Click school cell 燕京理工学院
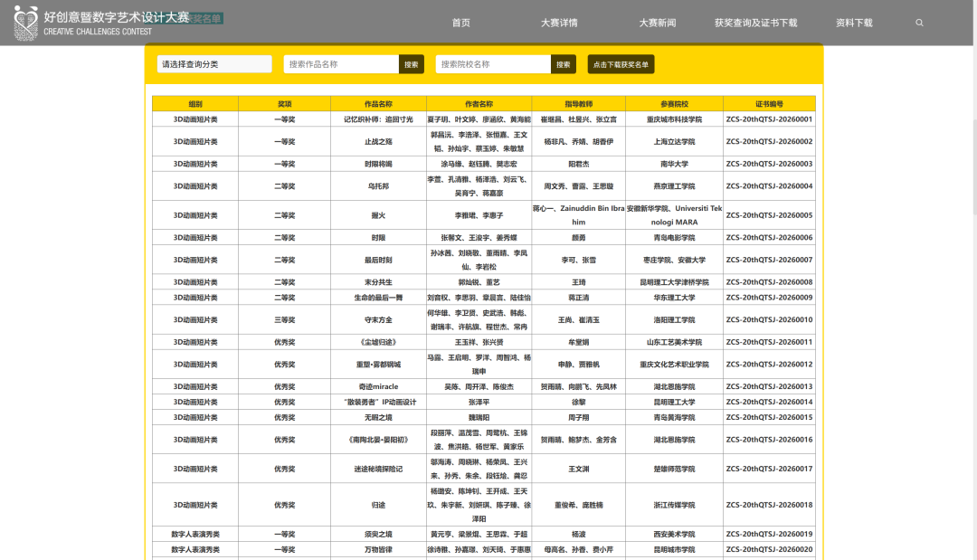 click(674, 186)
